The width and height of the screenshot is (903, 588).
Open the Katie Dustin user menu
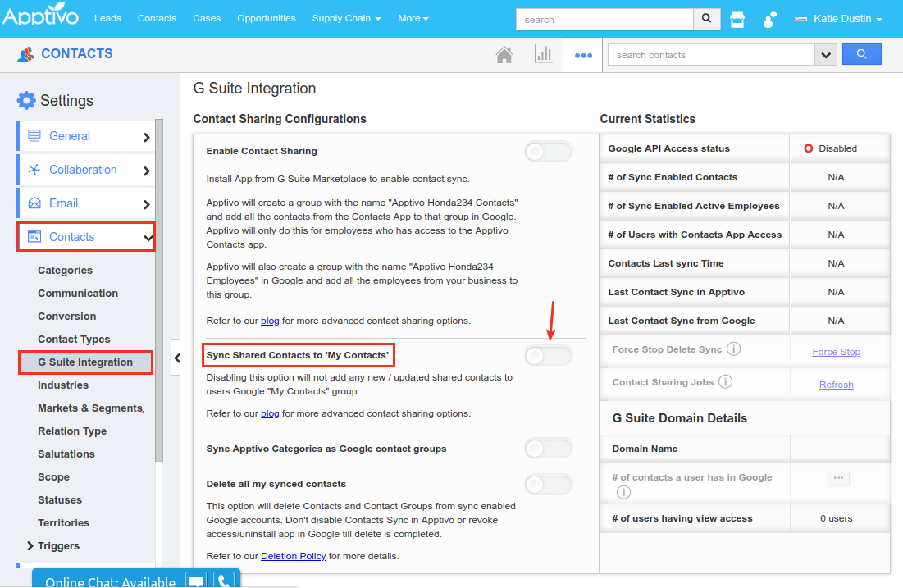[848, 18]
